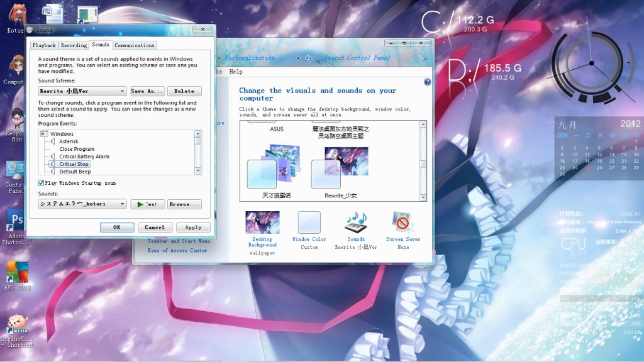This screenshot has width=644, height=362.
Task: Switch to the Communications tab
Action: click(135, 45)
